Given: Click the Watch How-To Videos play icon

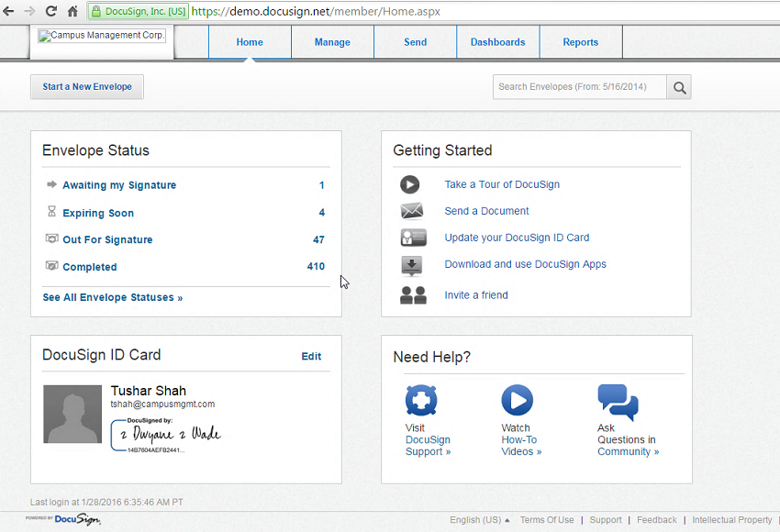Looking at the screenshot, I should point(517,400).
